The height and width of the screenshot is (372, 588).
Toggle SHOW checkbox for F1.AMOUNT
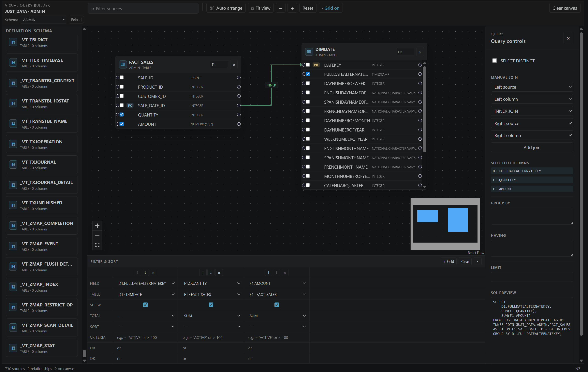(x=277, y=305)
